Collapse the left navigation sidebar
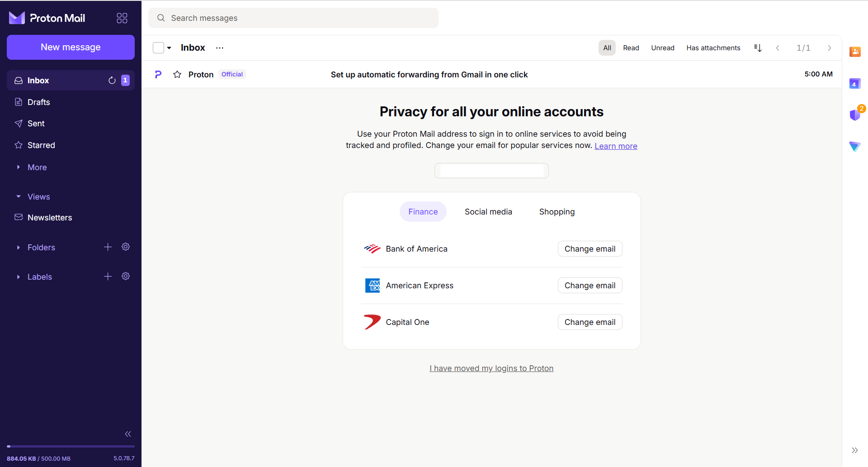This screenshot has height=467, width=868. tap(128, 434)
